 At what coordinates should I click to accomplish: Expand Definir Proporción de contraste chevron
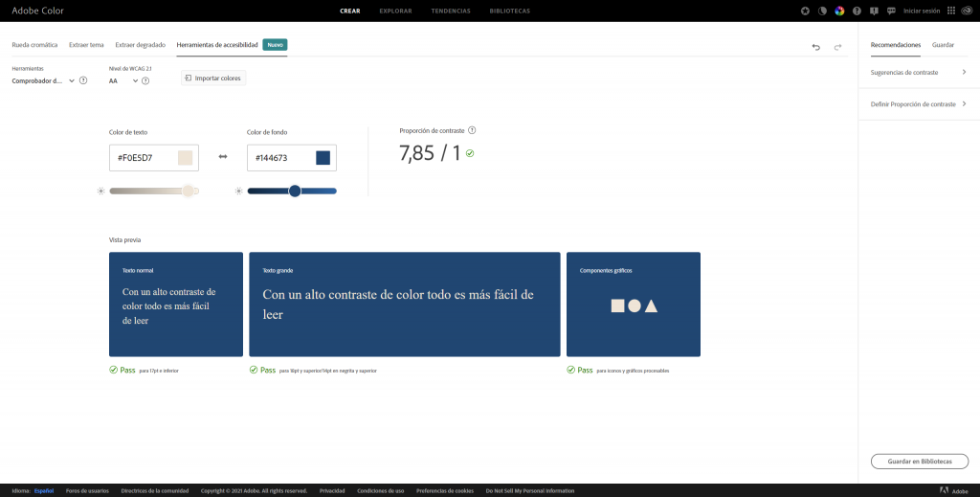click(x=964, y=103)
